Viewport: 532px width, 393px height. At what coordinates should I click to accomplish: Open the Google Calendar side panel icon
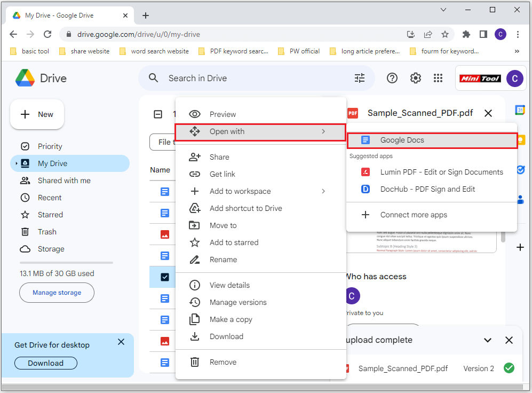pyautogui.click(x=520, y=110)
